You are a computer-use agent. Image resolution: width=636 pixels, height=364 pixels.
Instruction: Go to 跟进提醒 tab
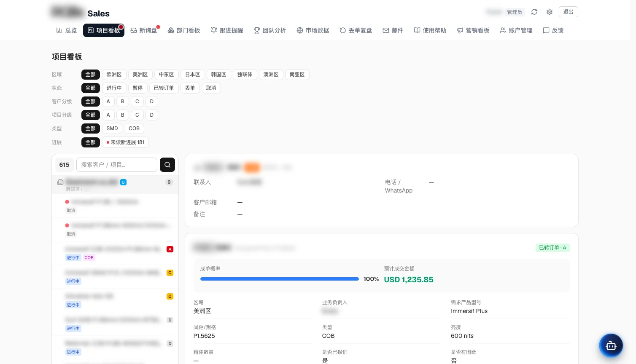pos(227,30)
